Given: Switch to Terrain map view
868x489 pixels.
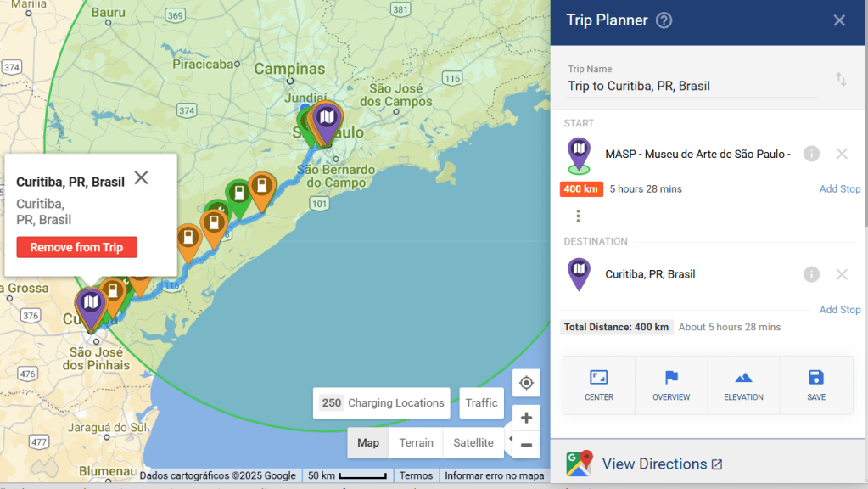Looking at the screenshot, I should coord(416,443).
